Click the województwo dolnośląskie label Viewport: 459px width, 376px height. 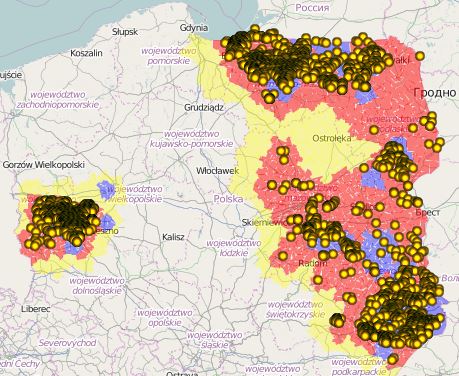tap(97, 286)
